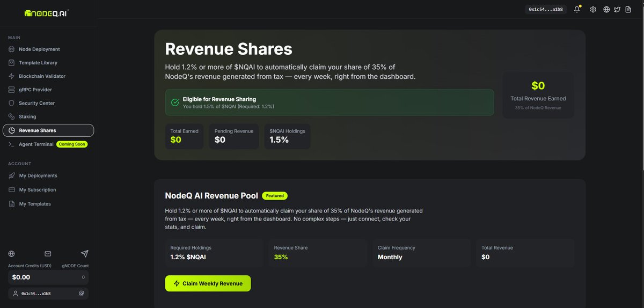644x308 pixels.
Task: Click the Telegram paper plane icon
Action: pos(84,254)
